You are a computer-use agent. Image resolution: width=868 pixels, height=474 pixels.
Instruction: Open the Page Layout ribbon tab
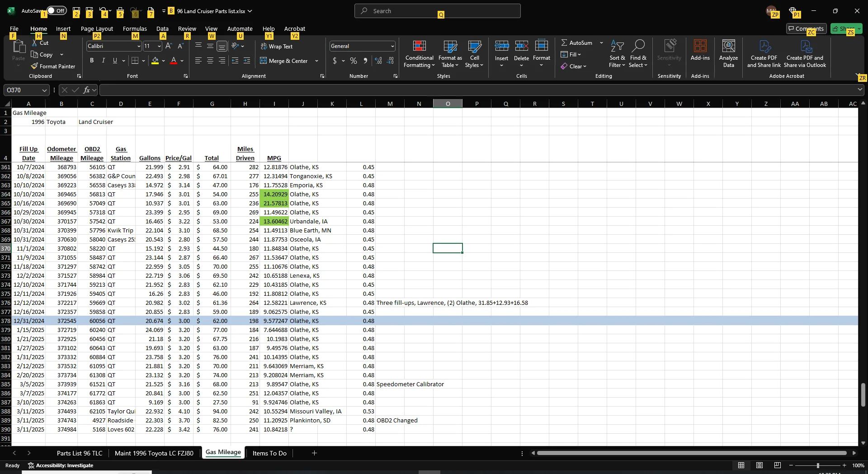point(97,28)
